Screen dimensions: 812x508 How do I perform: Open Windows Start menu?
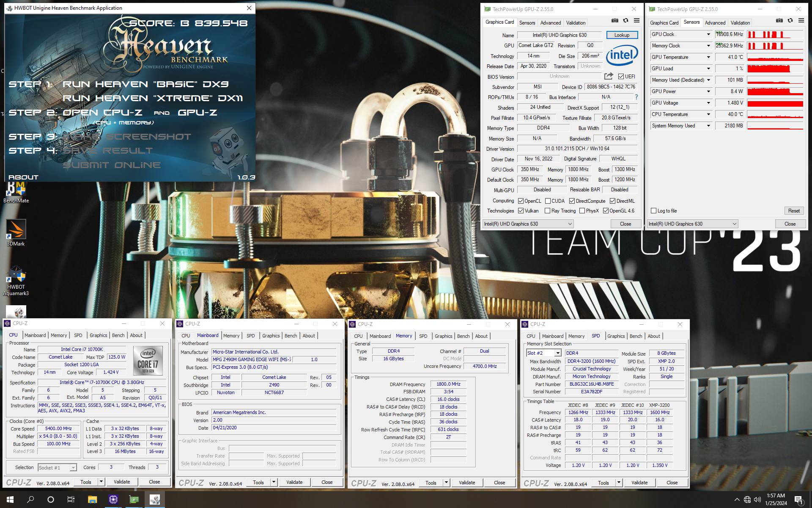[10, 500]
